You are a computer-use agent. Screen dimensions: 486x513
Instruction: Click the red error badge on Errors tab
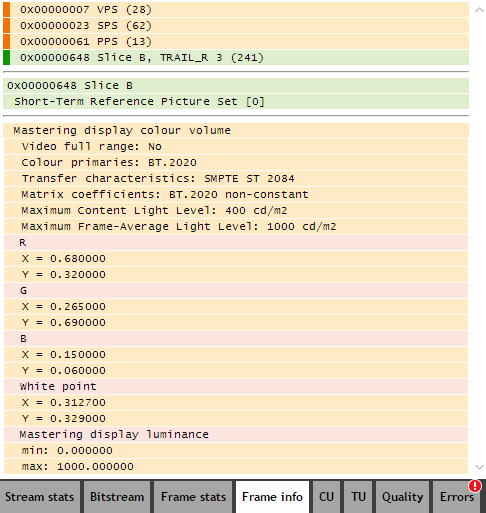(475, 486)
